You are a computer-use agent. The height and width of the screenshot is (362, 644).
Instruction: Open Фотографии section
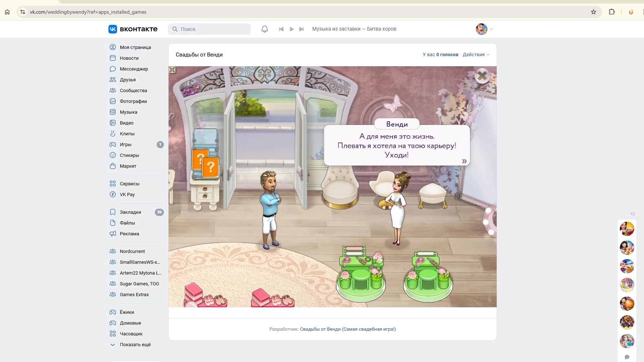click(x=133, y=101)
